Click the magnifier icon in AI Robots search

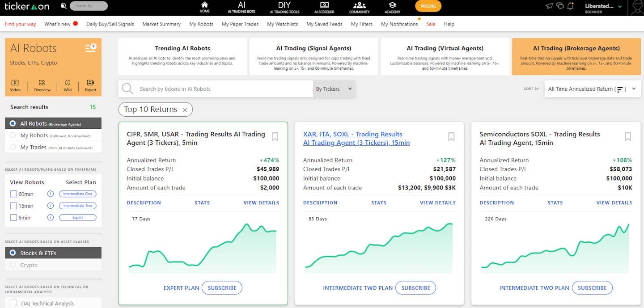tap(127, 89)
